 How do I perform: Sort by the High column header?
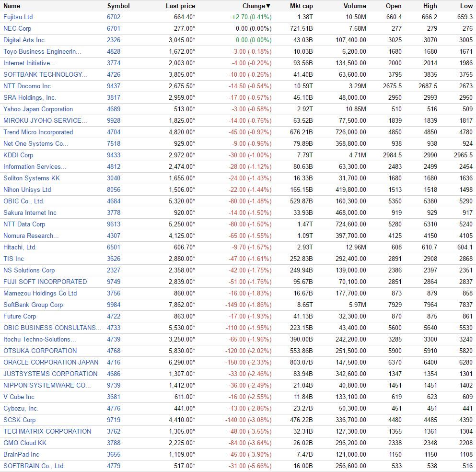[430, 6]
